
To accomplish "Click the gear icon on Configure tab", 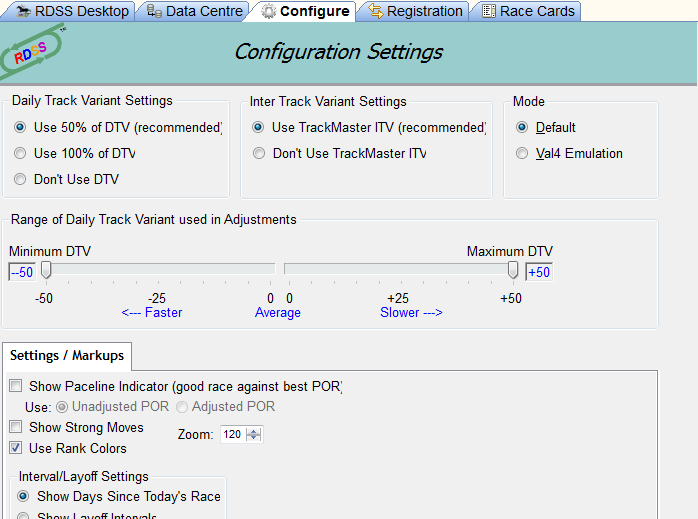I will pos(268,12).
